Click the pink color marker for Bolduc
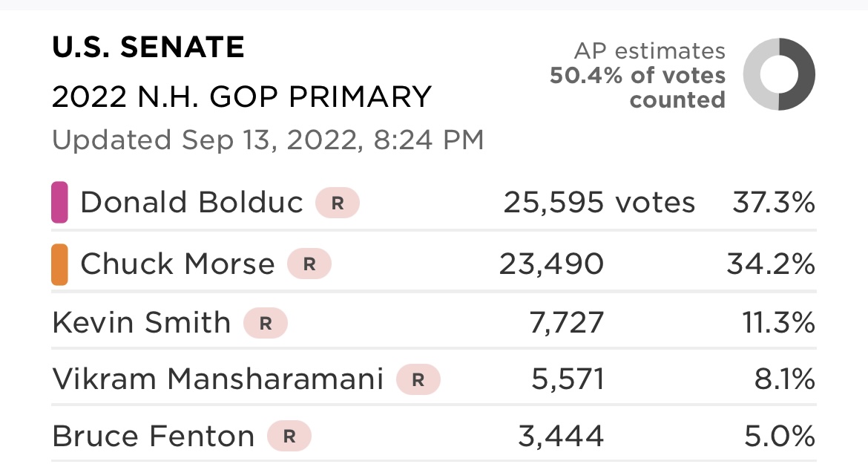This screenshot has height=467, width=868. [60, 203]
